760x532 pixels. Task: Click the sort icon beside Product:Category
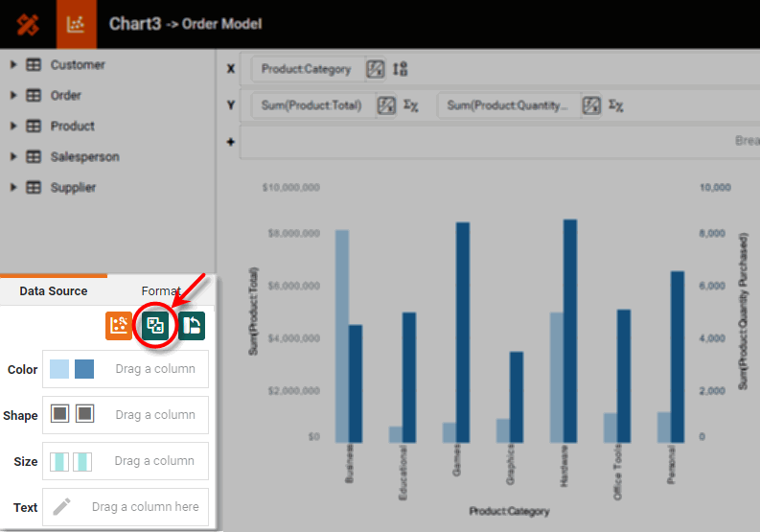tap(400, 69)
